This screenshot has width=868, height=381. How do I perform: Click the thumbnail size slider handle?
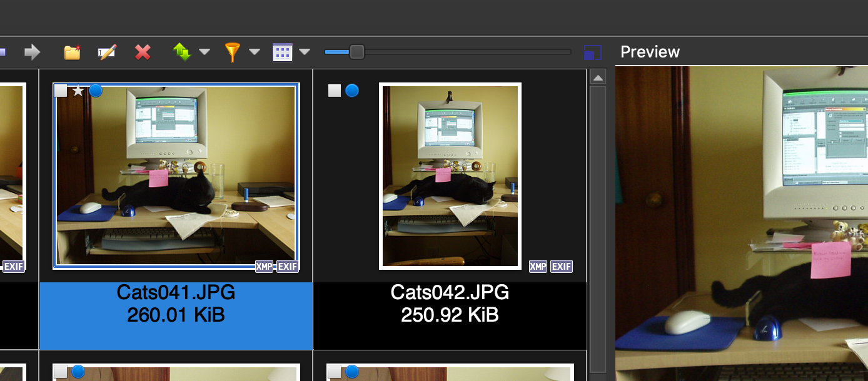(356, 52)
